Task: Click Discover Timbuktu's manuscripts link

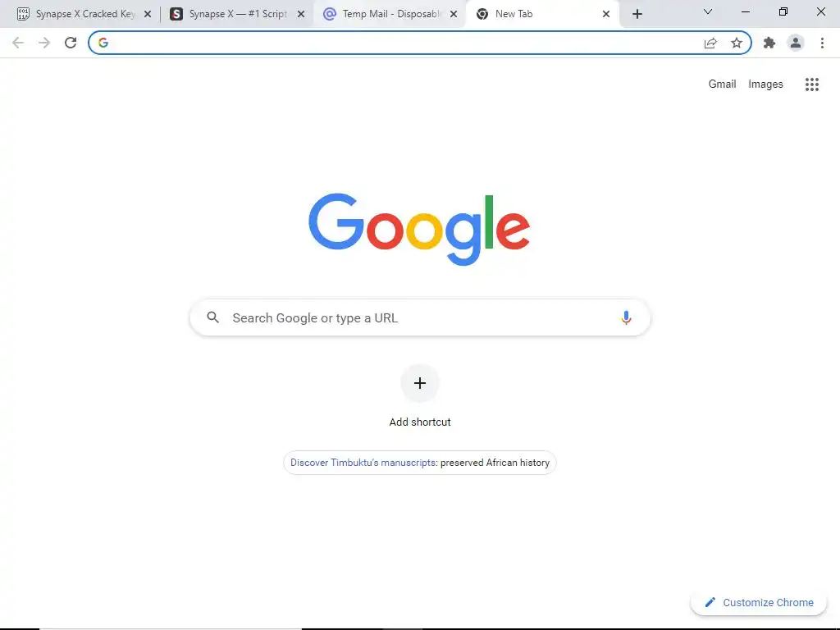Action: pos(363,463)
